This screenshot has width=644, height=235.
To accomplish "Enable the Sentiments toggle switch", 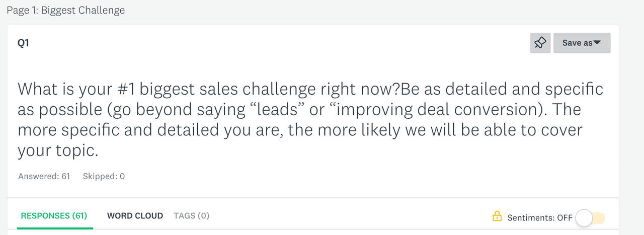I will pos(590,218).
